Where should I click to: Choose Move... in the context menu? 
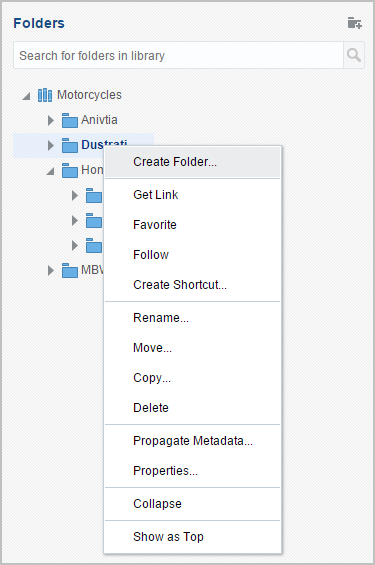pos(192,348)
